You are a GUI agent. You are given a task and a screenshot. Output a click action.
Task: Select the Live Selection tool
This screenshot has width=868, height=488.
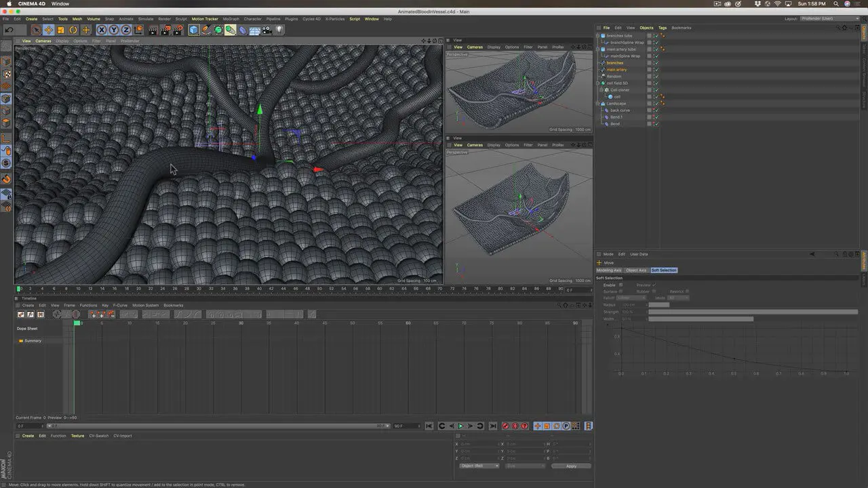click(x=36, y=30)
